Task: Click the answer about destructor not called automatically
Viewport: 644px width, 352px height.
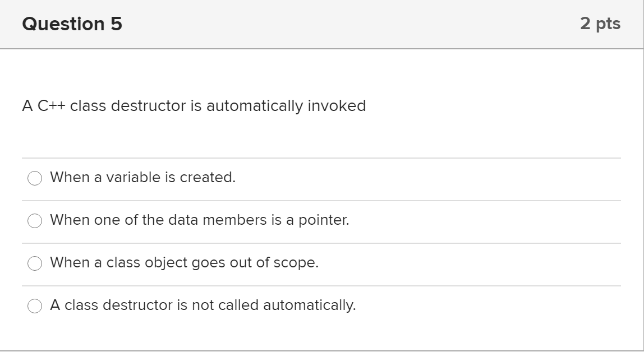Action: 203,304
